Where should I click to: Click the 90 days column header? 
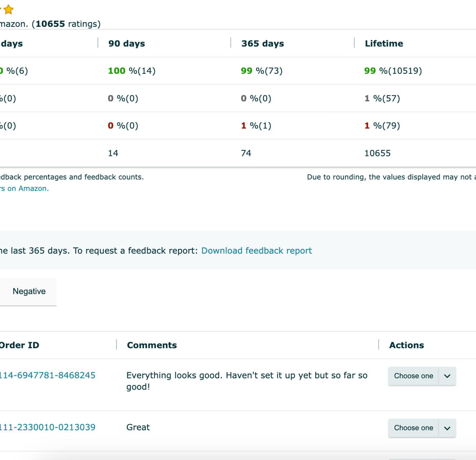pos(126,44)
